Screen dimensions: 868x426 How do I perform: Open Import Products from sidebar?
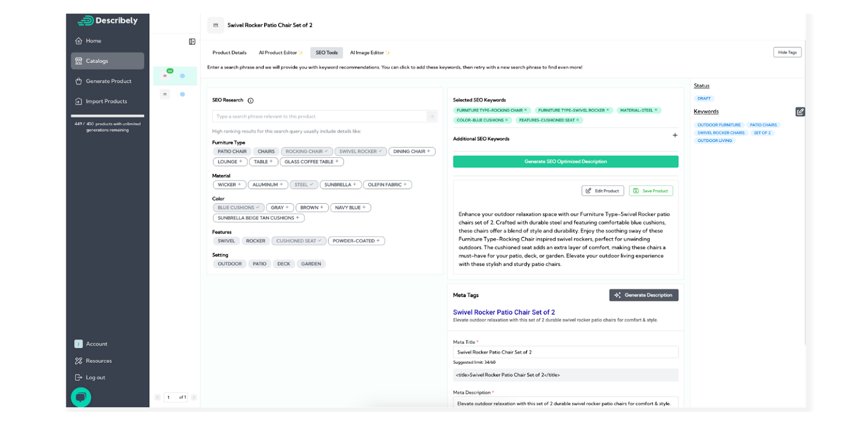coord(106,101)
